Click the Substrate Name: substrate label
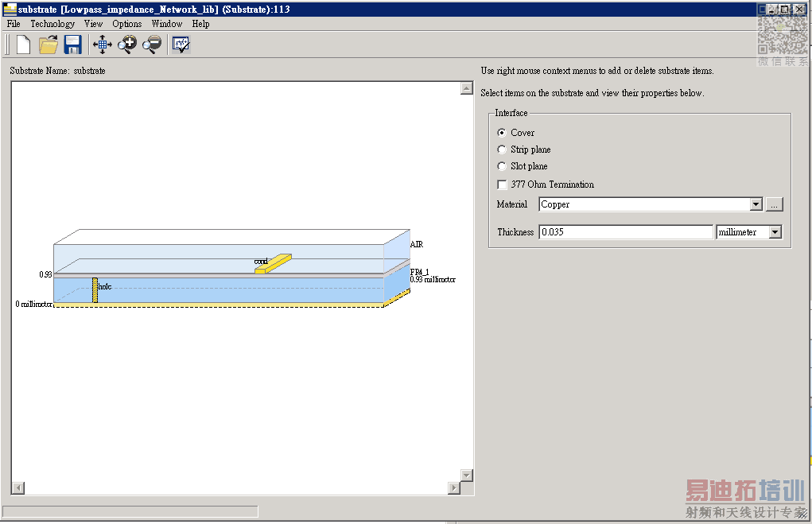 coord(57,71)
